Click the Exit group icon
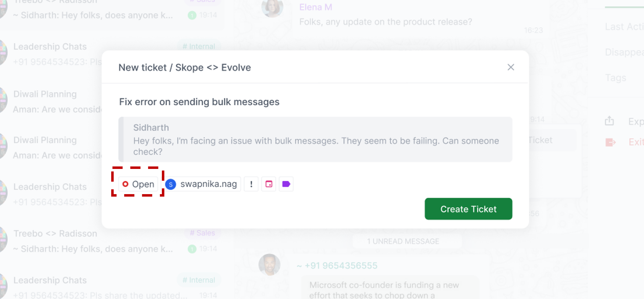Viewport: 644px width, 299px height. pyautogui.click(x=610, y=142)
